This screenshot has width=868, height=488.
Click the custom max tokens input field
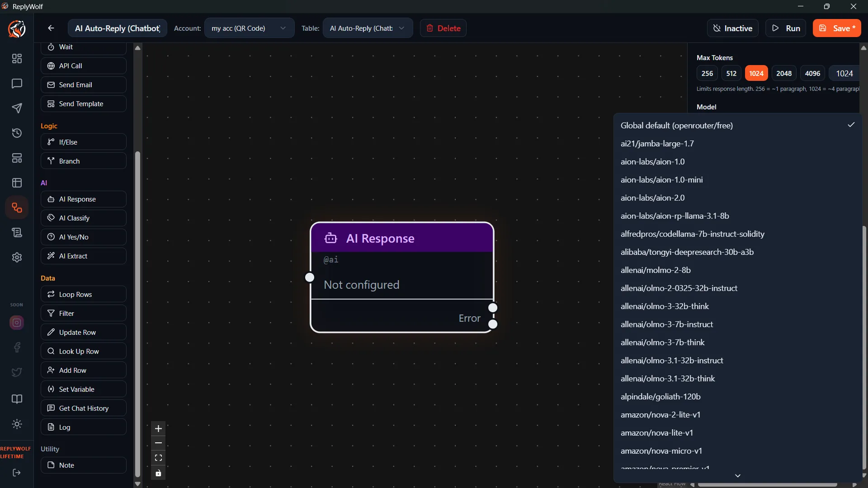844,73
